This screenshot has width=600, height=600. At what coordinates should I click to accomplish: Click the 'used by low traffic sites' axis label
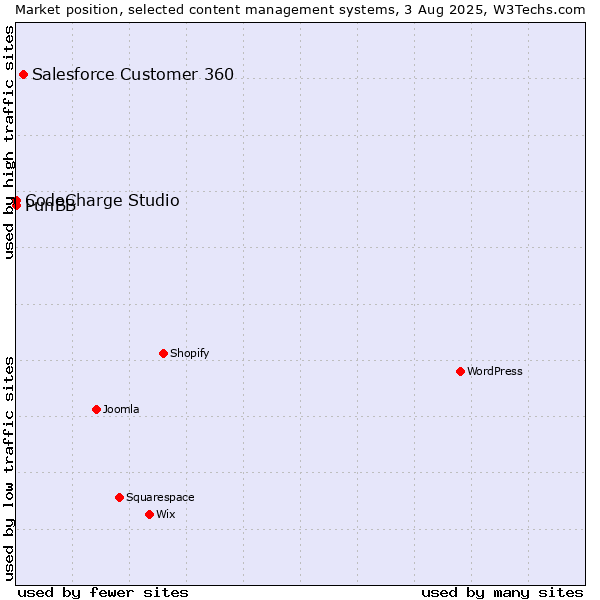tap(9, 469)
